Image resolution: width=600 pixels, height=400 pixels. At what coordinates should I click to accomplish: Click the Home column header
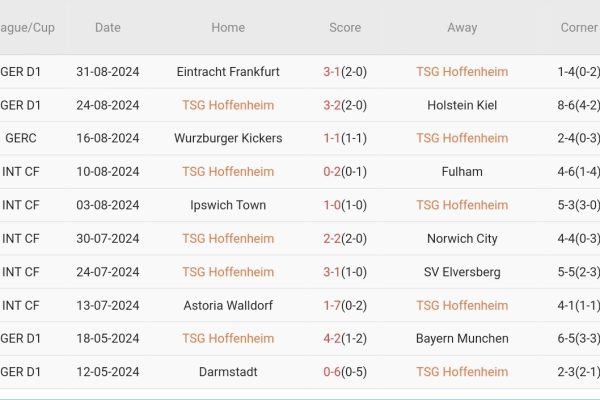click(228, 28)
